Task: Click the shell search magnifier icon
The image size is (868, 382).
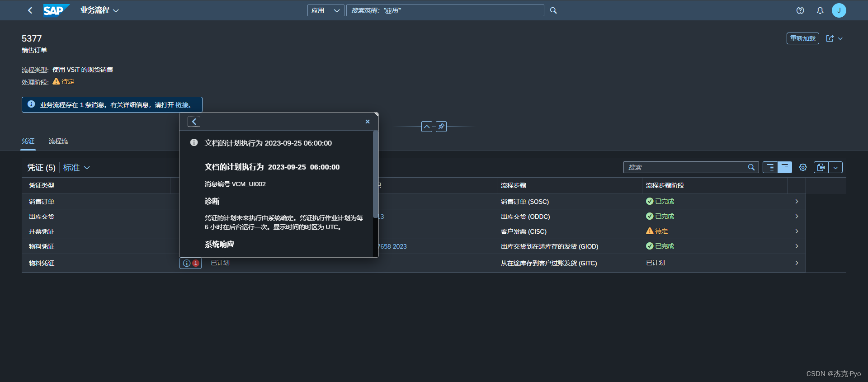Action: click(x=553, y=10)
